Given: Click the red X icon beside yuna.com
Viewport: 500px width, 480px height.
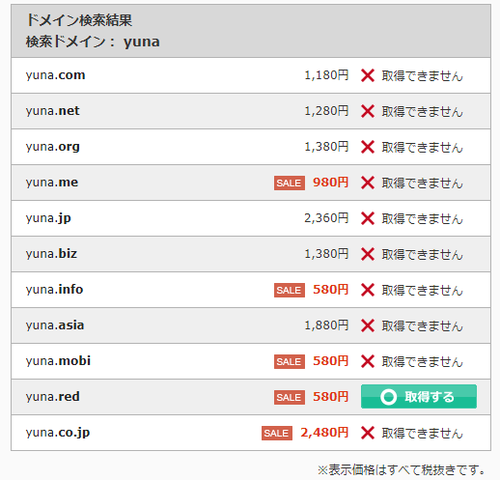Looking at the screenshot, I should point(367,76).
